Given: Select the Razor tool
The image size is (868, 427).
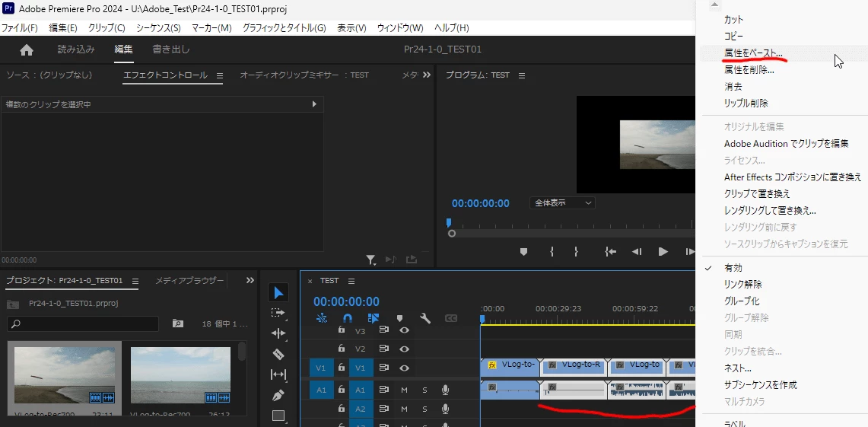Looking at the screenshot, I should click(278, 354).
